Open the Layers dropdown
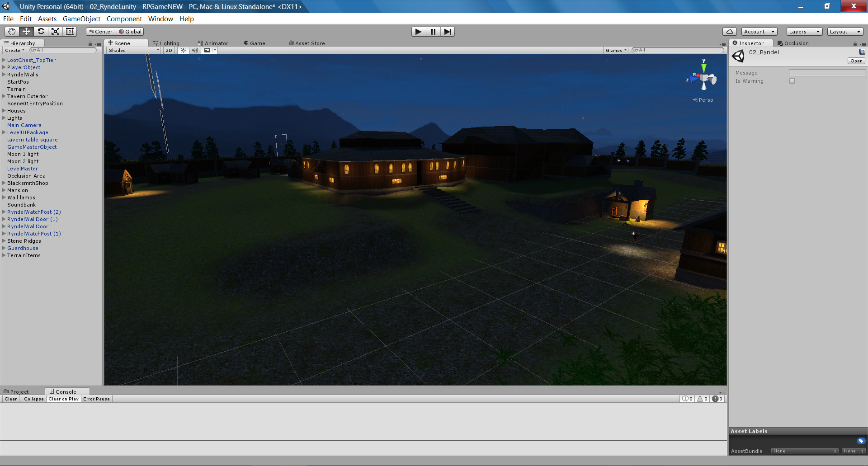This screenshot has width=868, height=466. pyautogui.click(x=804, y=32)
